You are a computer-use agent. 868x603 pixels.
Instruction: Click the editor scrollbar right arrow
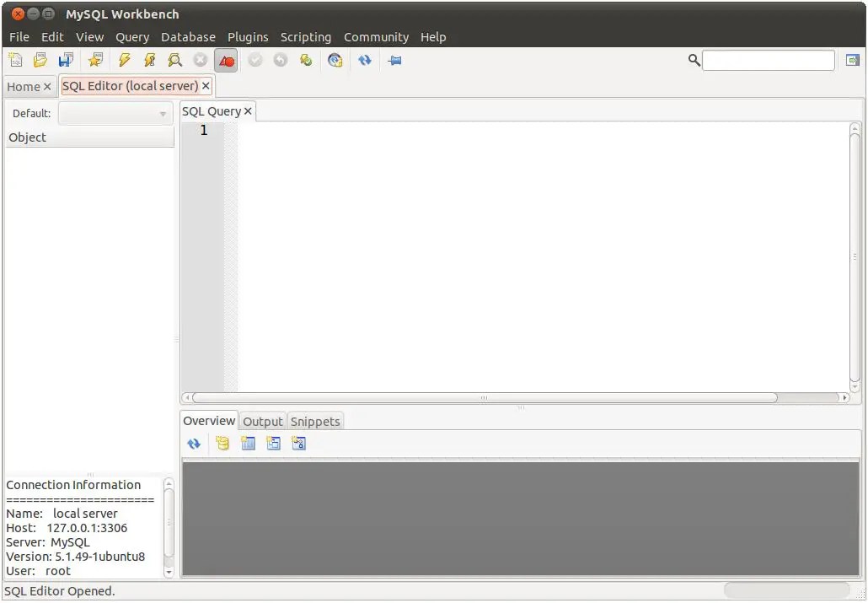[x=844, y=397]
